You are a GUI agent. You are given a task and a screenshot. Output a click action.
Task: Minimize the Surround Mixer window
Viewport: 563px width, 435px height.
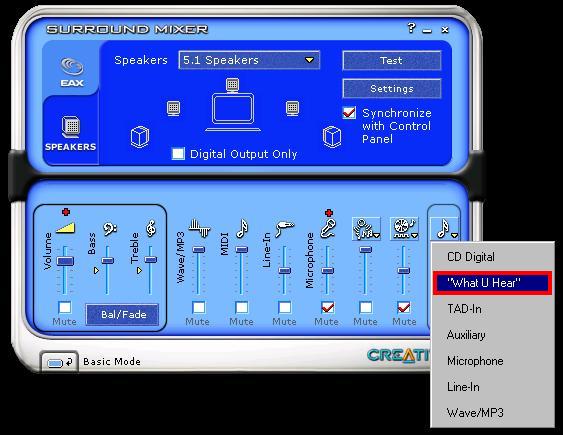click(427, 30)
